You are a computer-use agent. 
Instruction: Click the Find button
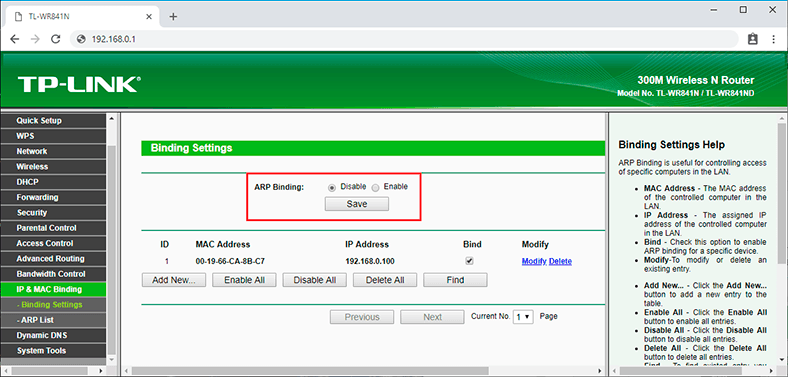click(455, 280)
